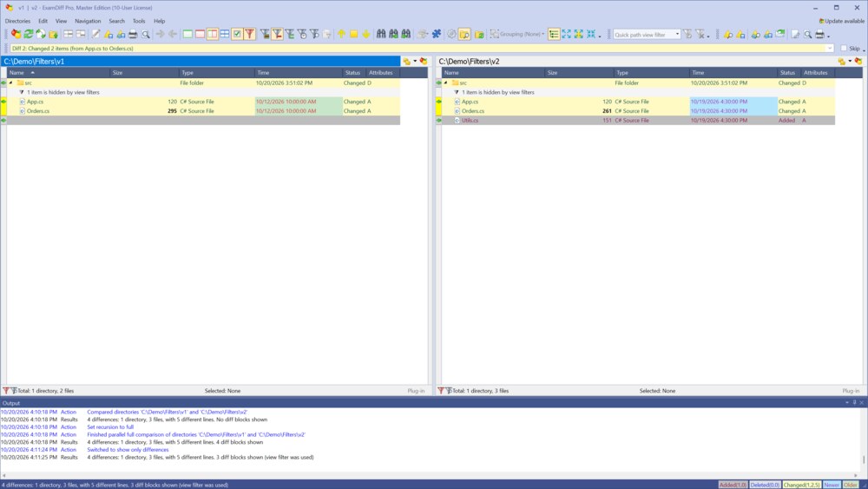Click 'Set recursion to full' output link

[110, 427]
